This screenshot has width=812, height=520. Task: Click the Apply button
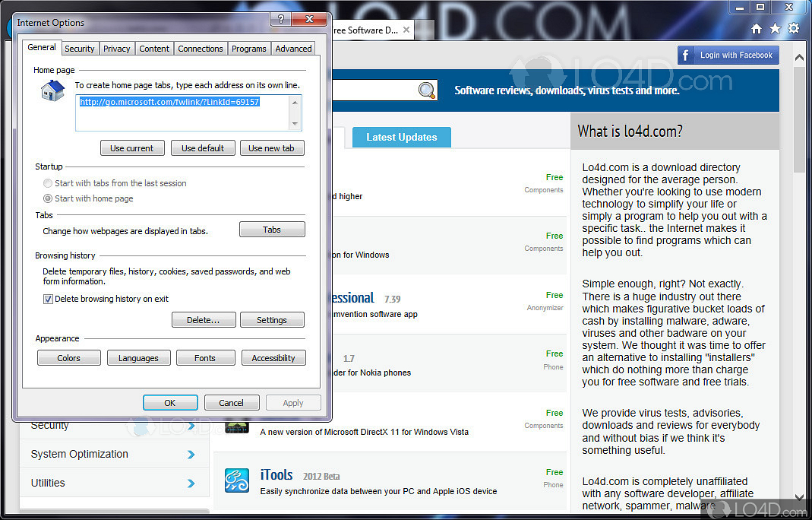click(293, 403)
